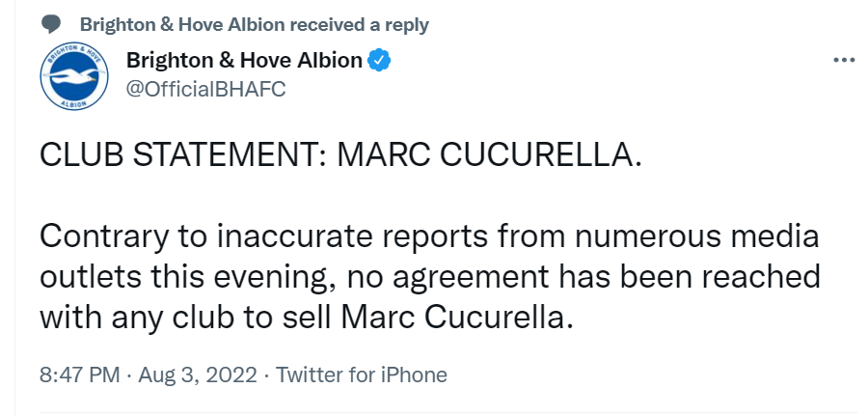
Task: Click the 8:47 PM timestamp
Action: [x=80, y=375]
